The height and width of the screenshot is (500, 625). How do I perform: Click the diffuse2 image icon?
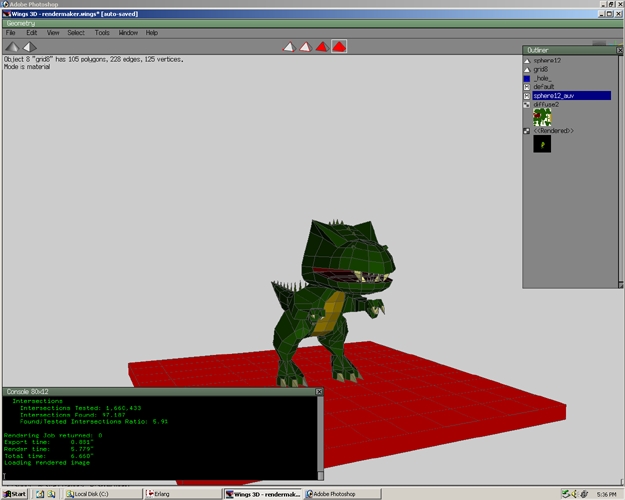point(527,105)
